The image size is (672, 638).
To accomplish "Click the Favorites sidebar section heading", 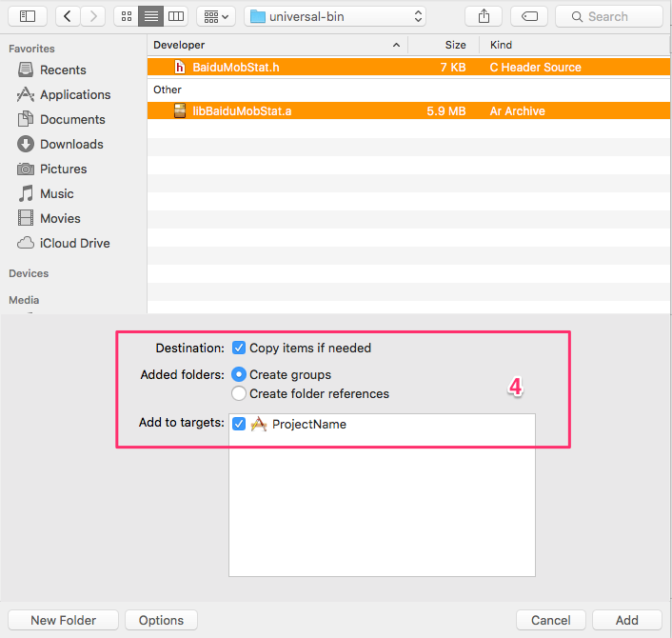I will point(31,49).
